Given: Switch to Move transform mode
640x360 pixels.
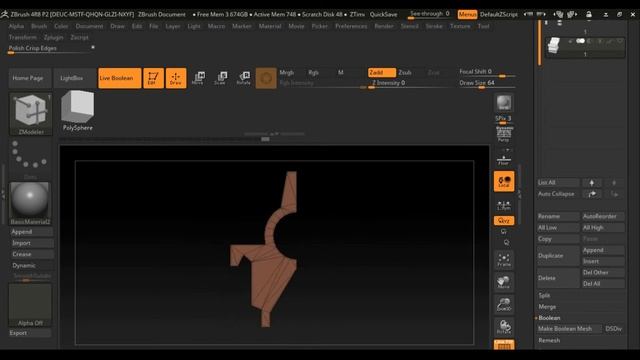Looking at the screenshot, I should [198, 78].
